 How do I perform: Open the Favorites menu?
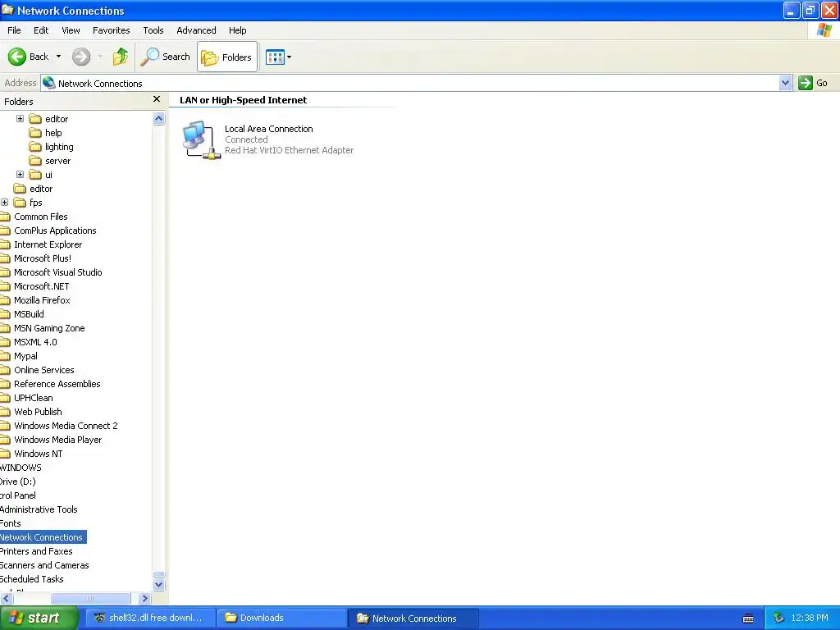click(111, 30)
